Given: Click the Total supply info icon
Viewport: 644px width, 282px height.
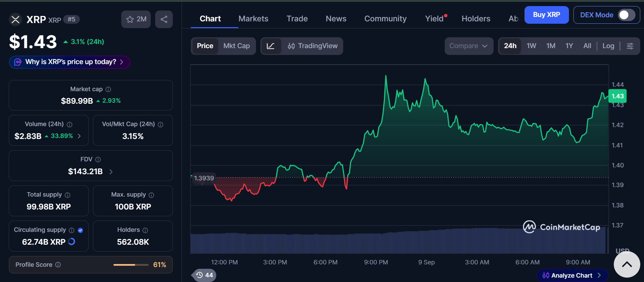Looking at the screenshot, I should [68, 195].
